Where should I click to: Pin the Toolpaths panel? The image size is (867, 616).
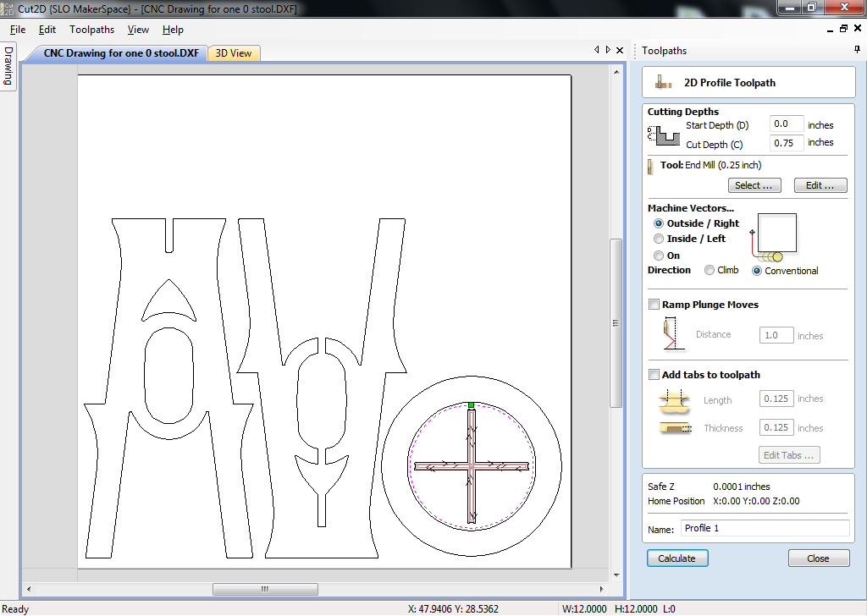857,50
